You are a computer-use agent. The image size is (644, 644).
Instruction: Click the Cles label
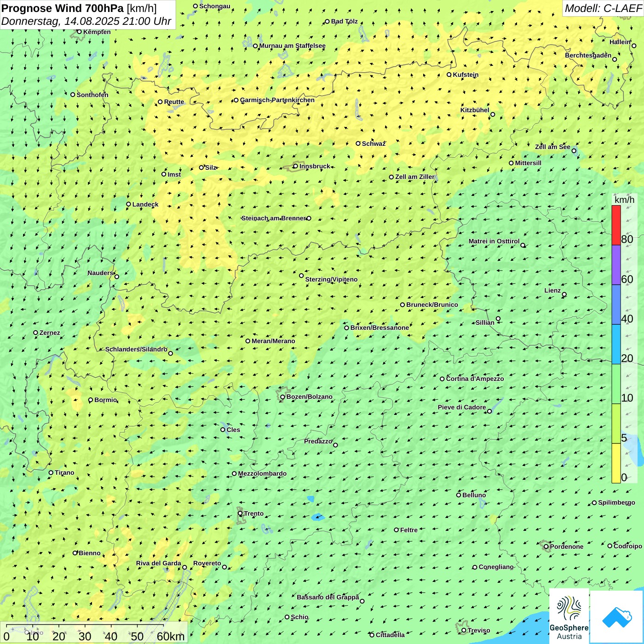233,430
